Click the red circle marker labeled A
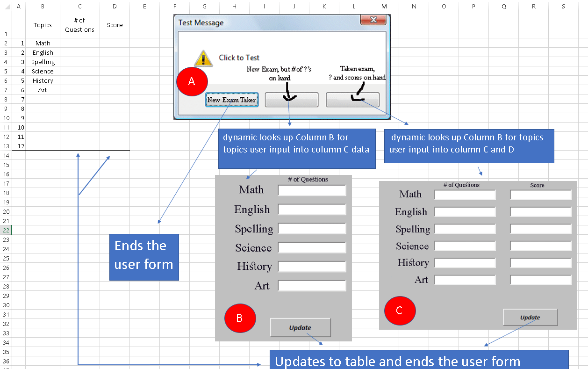 (192, 81)
